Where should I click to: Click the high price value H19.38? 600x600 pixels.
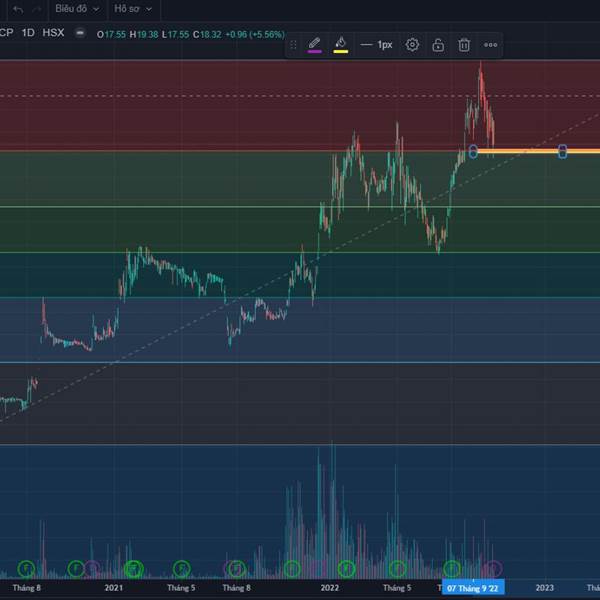[x=144, y=35]
